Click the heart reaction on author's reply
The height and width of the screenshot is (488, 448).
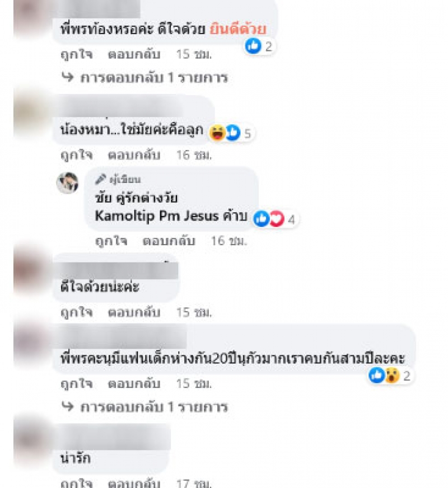pos(277,219)
